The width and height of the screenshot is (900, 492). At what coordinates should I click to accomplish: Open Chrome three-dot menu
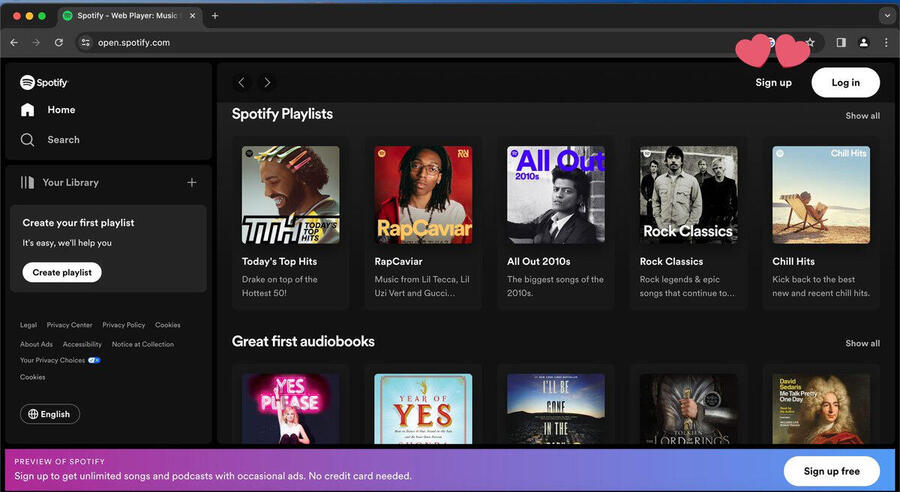[886, 43]
